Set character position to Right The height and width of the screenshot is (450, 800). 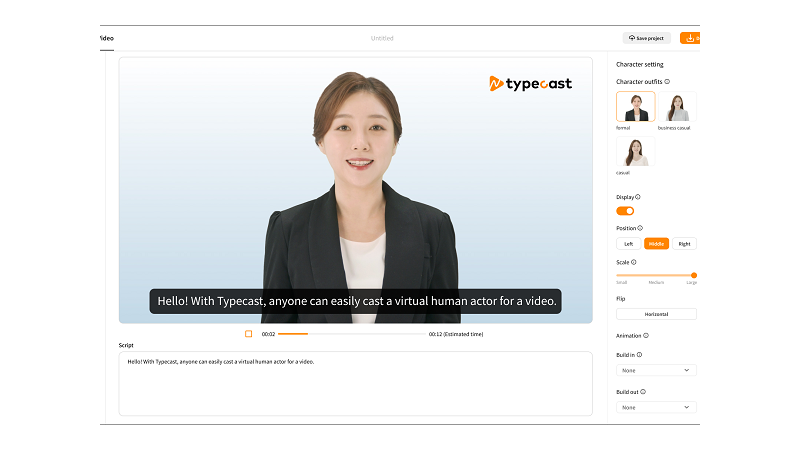pos(684,244)
